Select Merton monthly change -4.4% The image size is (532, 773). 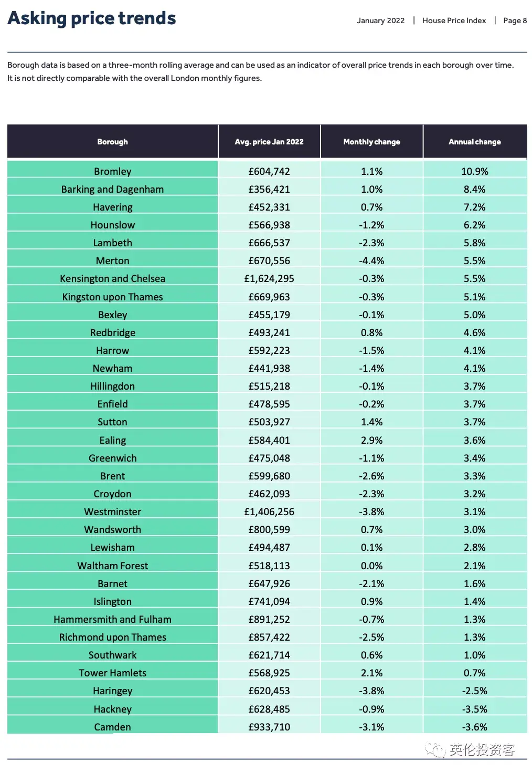pyautogui.click(x=371, y=260)
